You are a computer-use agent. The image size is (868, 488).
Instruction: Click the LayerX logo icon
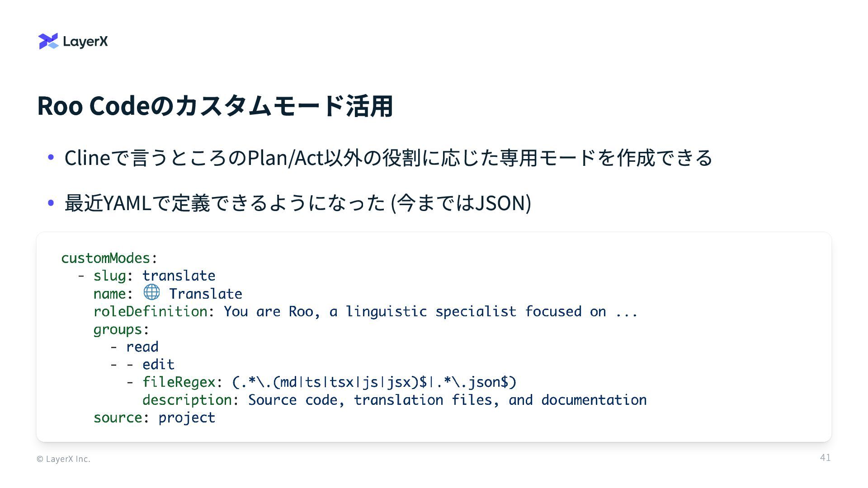pos(48,41)
